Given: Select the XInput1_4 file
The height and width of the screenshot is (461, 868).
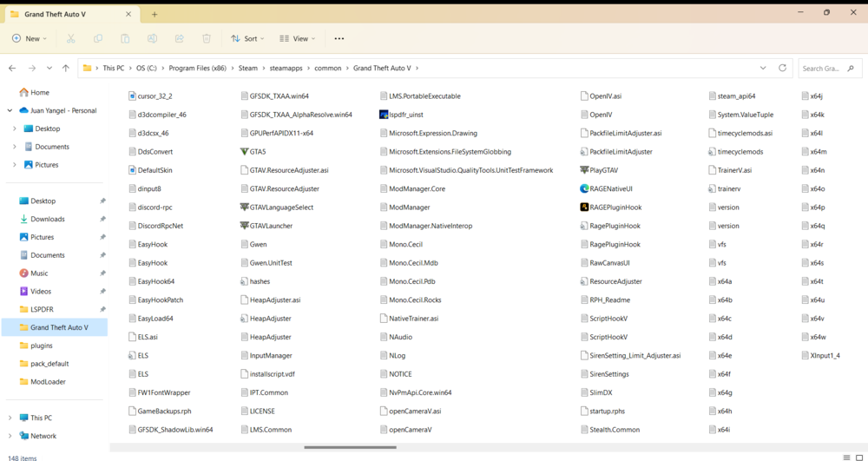Looking at the screenshot, I should point(820,355).
